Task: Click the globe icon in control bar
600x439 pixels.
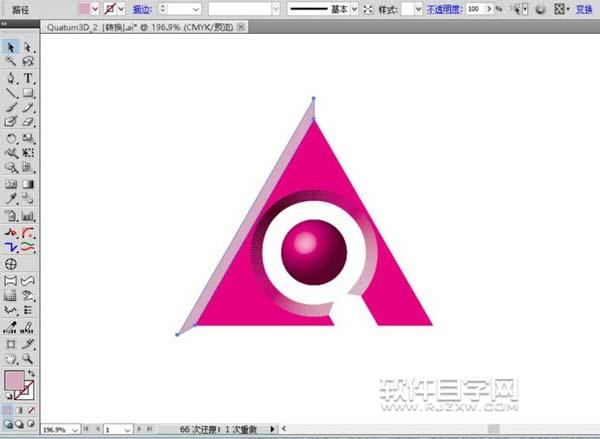Action: pos(540,9)
